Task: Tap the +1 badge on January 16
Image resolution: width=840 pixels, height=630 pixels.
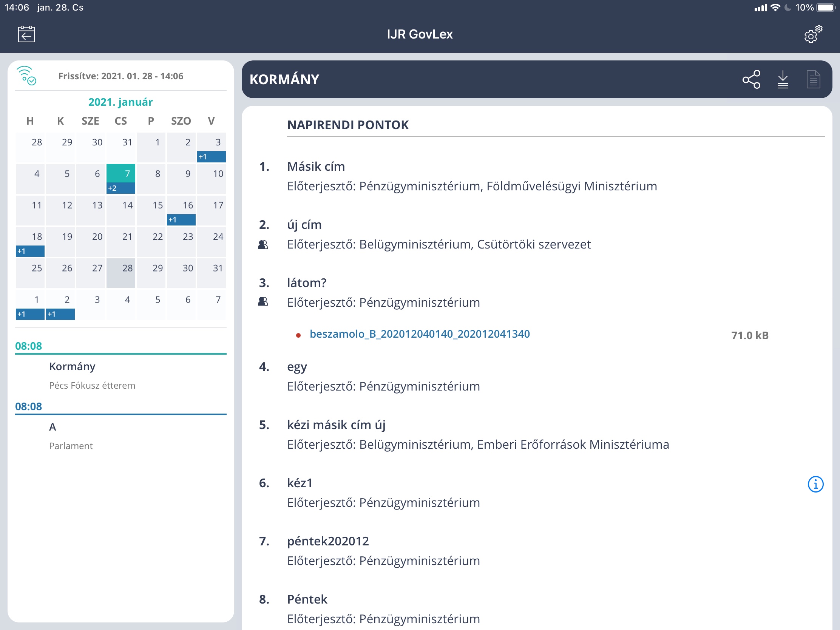Action: [x=181, y=220]
